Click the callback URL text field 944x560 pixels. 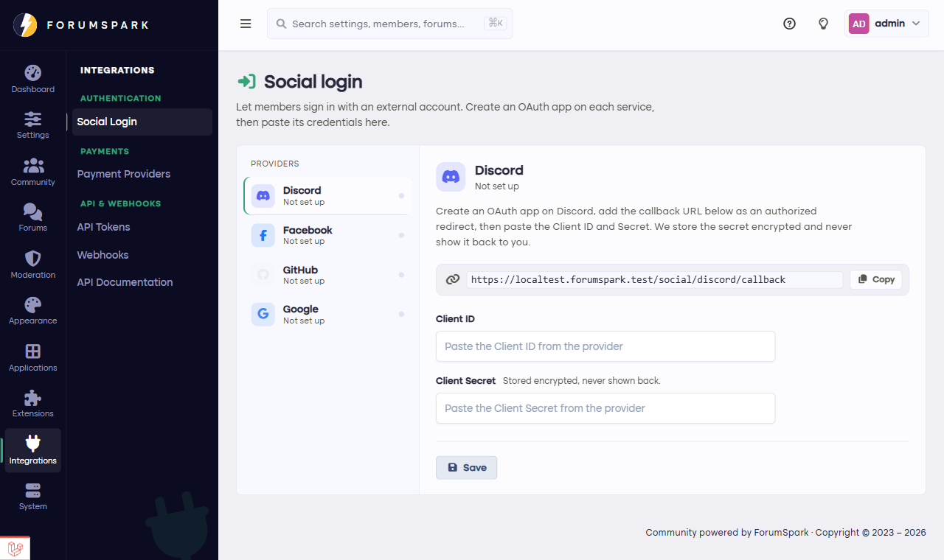coord(654,279)
